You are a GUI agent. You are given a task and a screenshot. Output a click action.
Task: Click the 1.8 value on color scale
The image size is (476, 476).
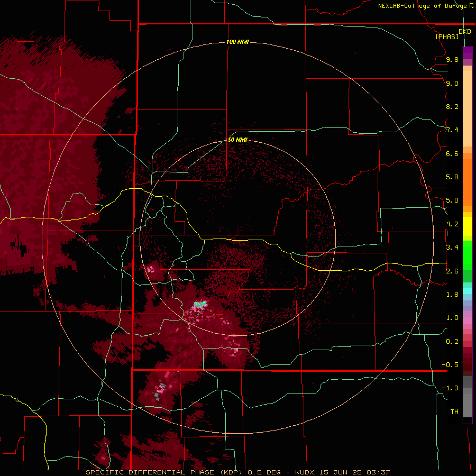click(452, 295)
